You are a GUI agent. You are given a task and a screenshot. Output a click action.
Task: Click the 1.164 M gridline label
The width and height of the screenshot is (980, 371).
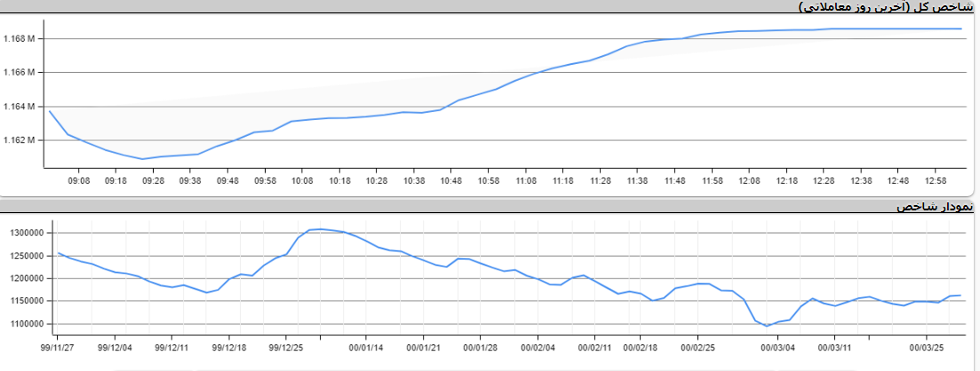coord(20,107)
